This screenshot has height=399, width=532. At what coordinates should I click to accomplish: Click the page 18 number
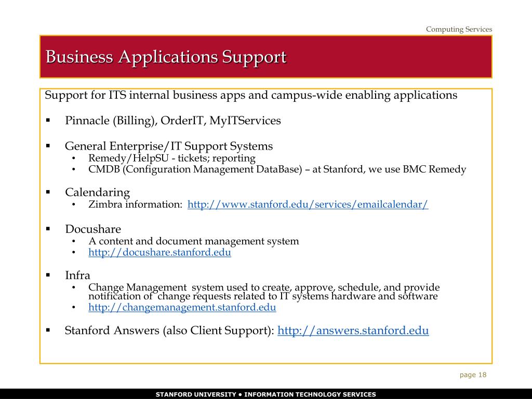[x=473, y=375]
